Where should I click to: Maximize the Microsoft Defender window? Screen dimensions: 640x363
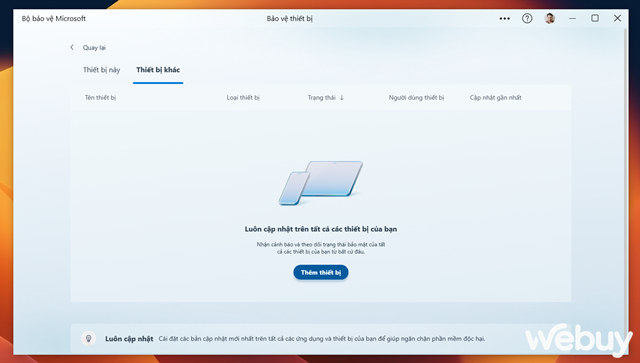point(595,18)
